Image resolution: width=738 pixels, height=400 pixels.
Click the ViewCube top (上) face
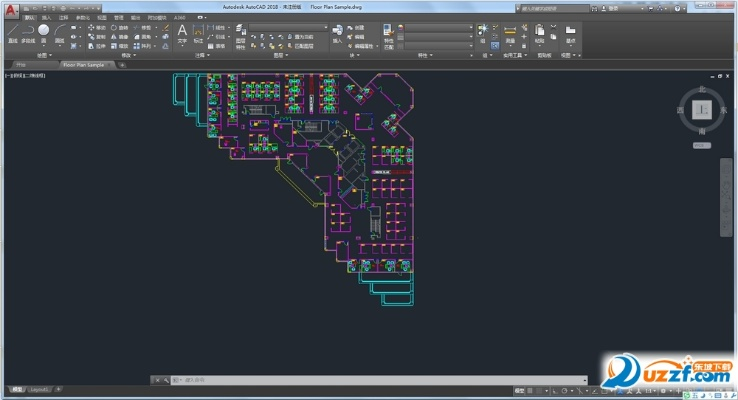pos(703,108)
